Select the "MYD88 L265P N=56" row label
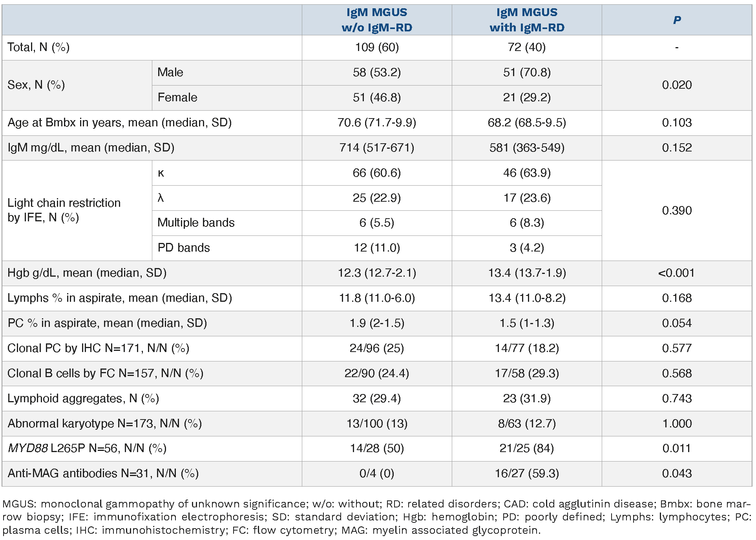The image size is (756, 540). pos(87,448)
